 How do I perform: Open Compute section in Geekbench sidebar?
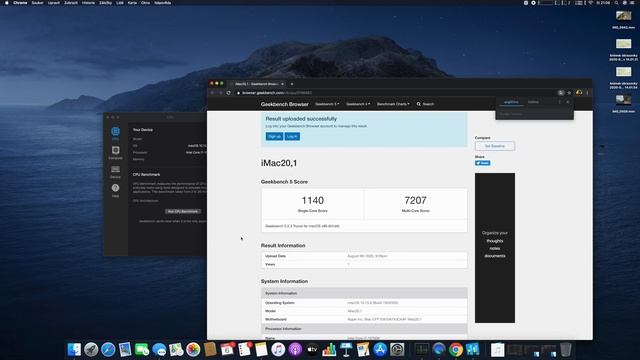[x=116, y=153]
